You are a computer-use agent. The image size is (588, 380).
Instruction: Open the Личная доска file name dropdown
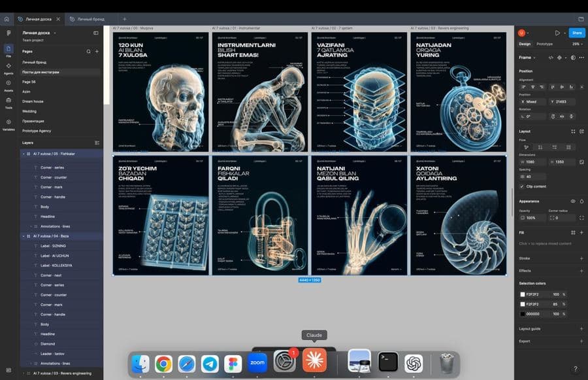39,33
